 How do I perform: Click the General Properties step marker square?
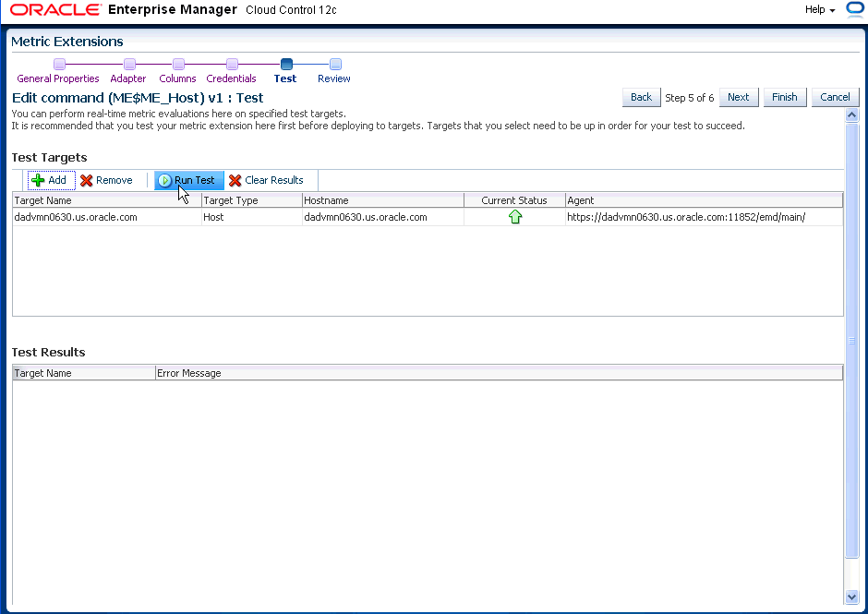(59, 65)
